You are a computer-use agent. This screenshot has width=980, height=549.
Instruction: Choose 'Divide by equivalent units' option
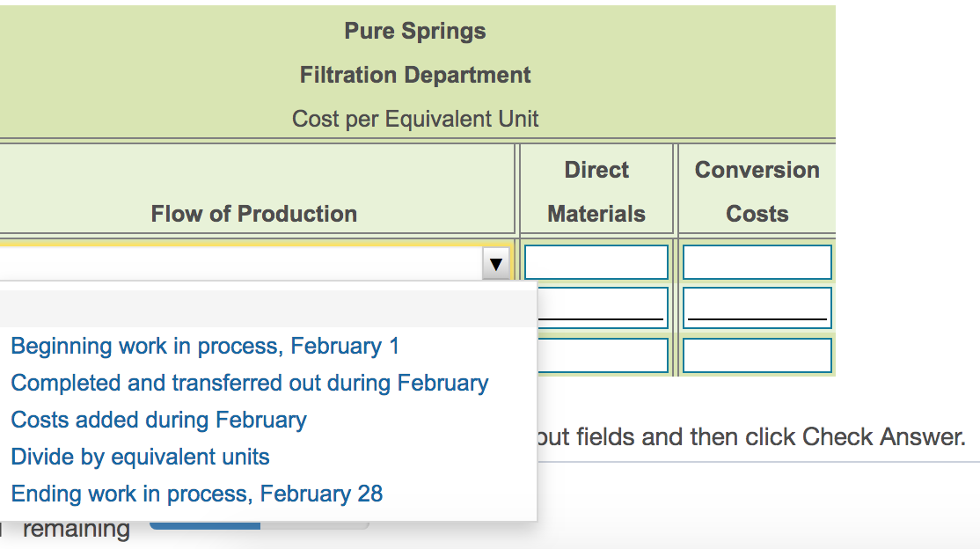(141, 457)
